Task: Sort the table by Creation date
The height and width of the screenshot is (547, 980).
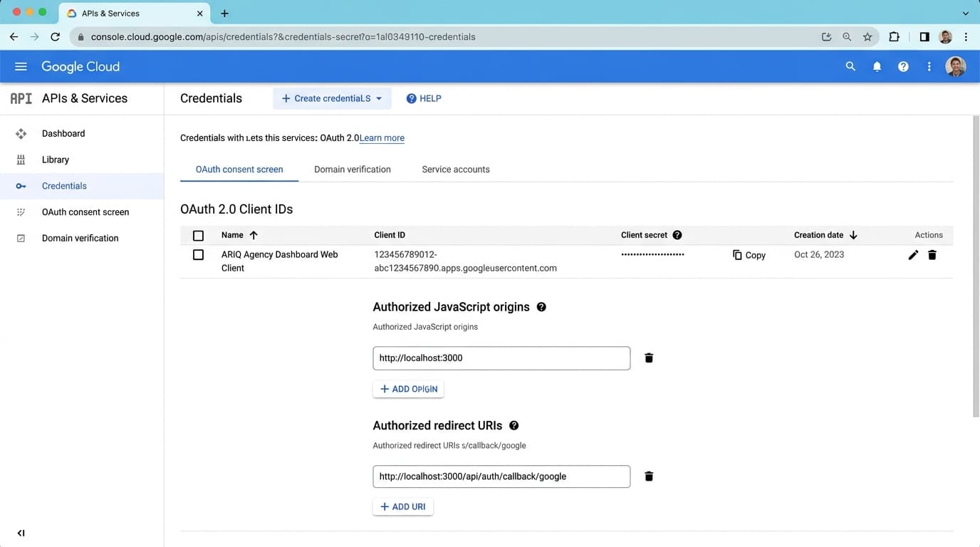Action: tap(825, 235)
